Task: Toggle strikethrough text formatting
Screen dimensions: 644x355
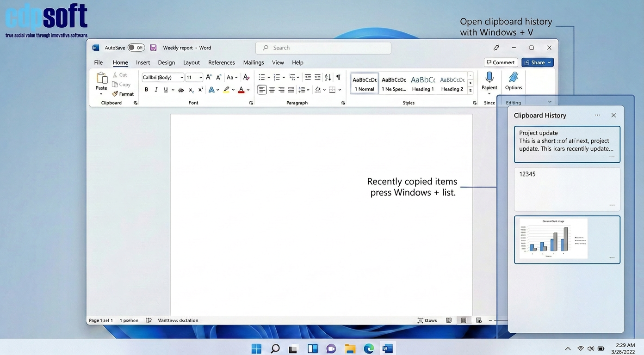Action: pyautogui.click(x=181, y=90)
